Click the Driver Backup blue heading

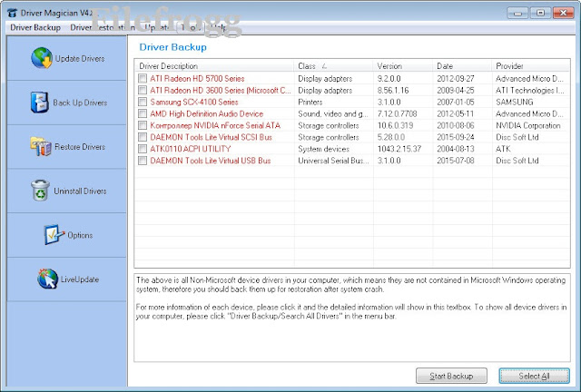click(172, 47)
